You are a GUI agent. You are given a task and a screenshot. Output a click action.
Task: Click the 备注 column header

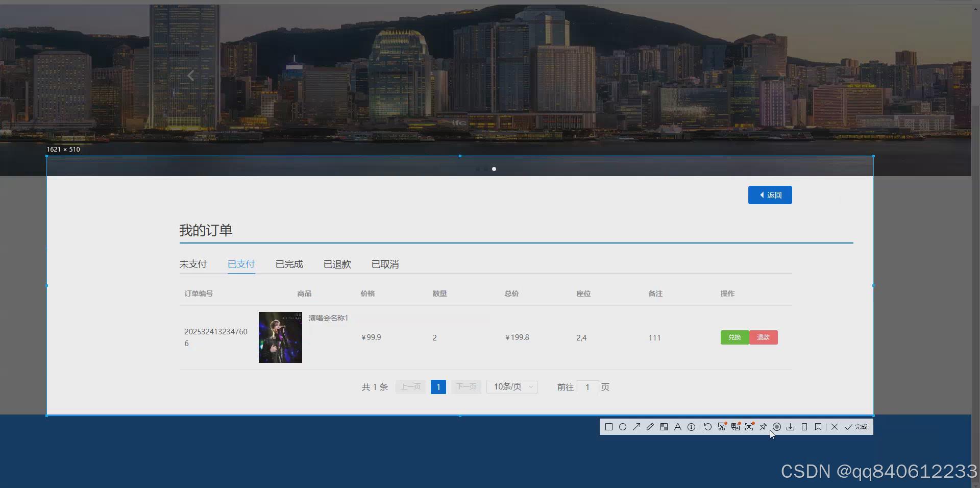click(655, 294)
